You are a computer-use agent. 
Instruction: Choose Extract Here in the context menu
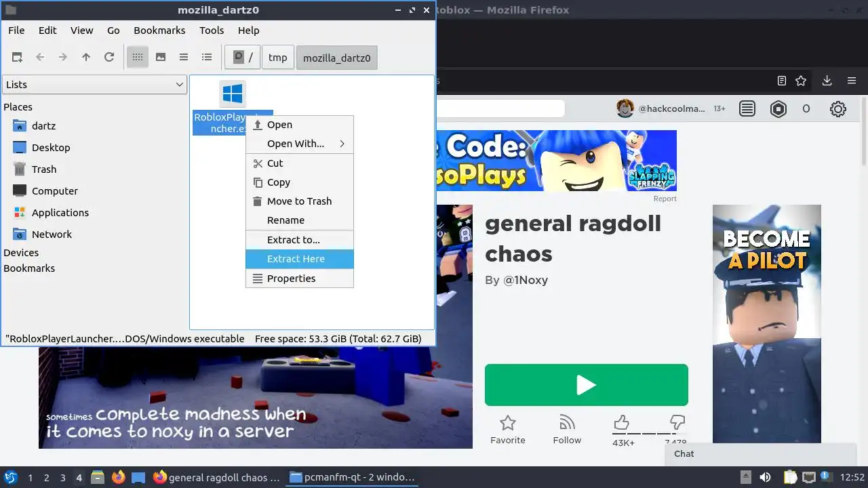pyautogui.click(x=300, y=259)
